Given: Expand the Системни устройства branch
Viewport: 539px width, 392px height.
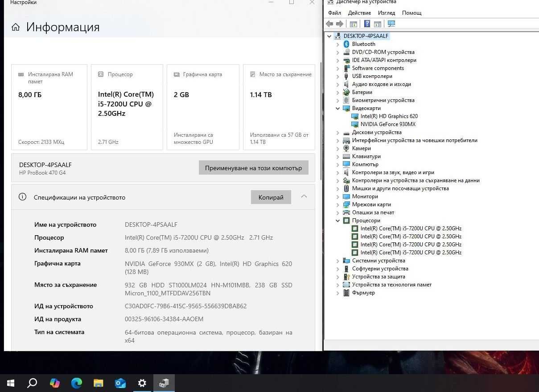Looking at the screenshot, I should (338, 261).
